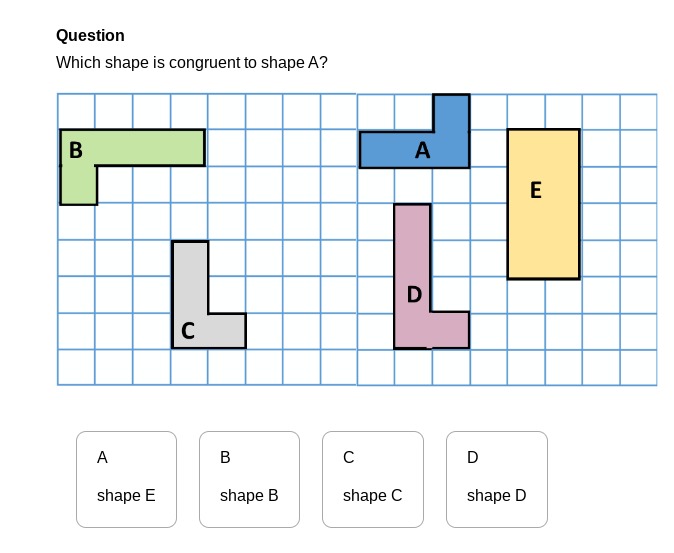
Task: Click the yellow rectangle shape E
Action: pos(544,204)
